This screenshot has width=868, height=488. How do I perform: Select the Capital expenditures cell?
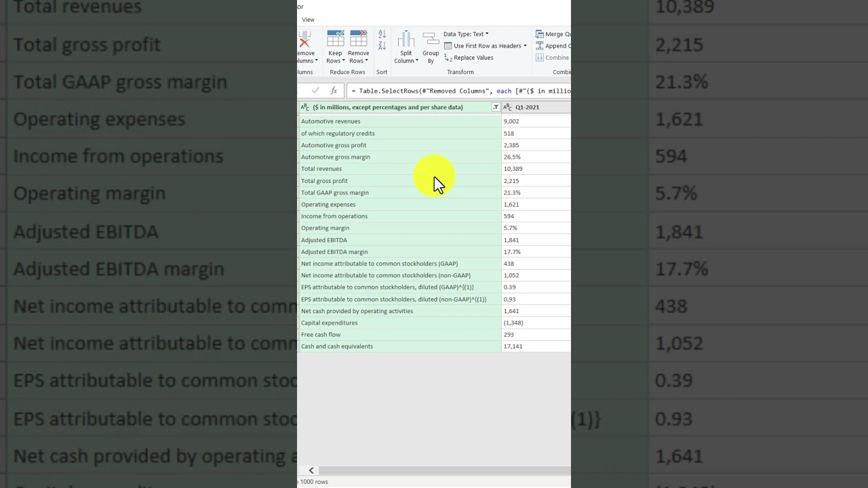pos(400,323)
